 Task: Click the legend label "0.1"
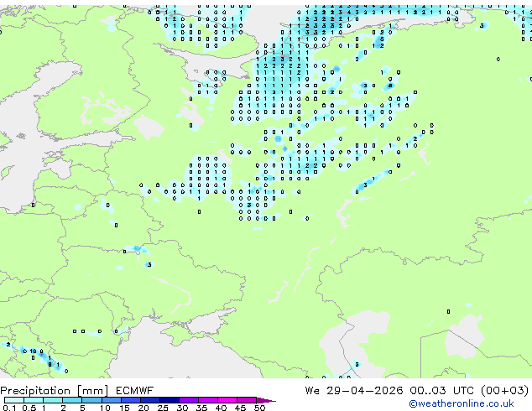9,408
